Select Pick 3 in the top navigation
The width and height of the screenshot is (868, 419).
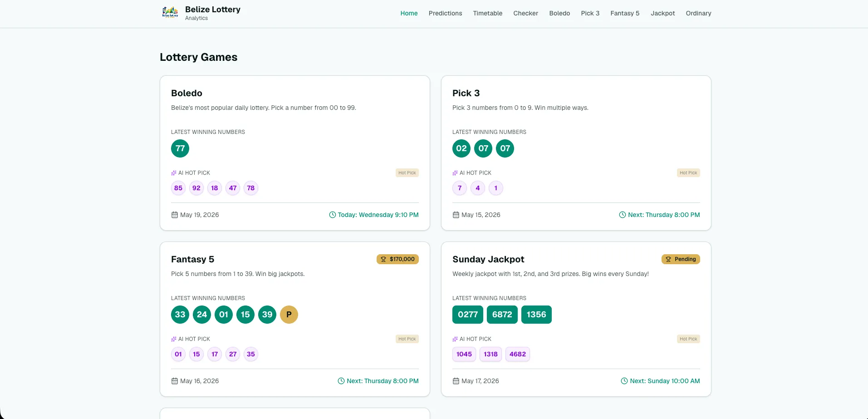point(590,13)
